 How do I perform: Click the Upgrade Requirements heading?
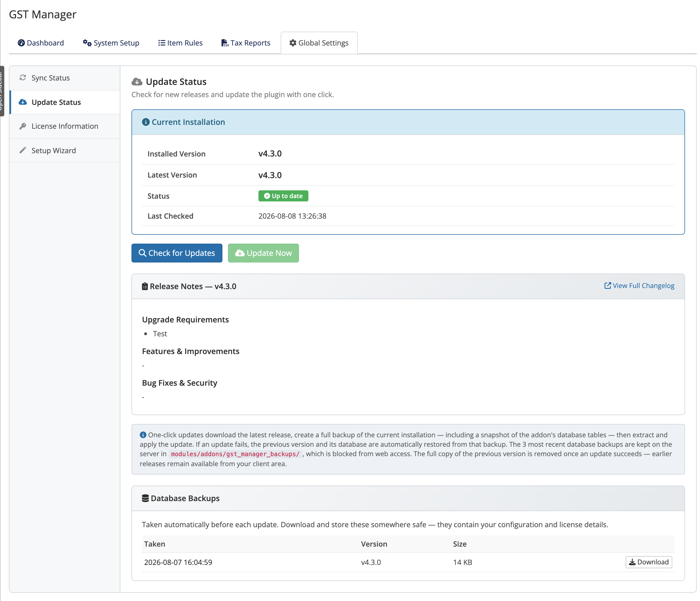[186, 319]
